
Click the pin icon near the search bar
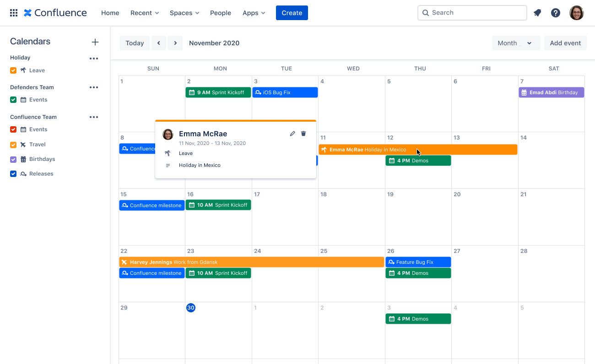pyautogui.click(x=537, y=13)
